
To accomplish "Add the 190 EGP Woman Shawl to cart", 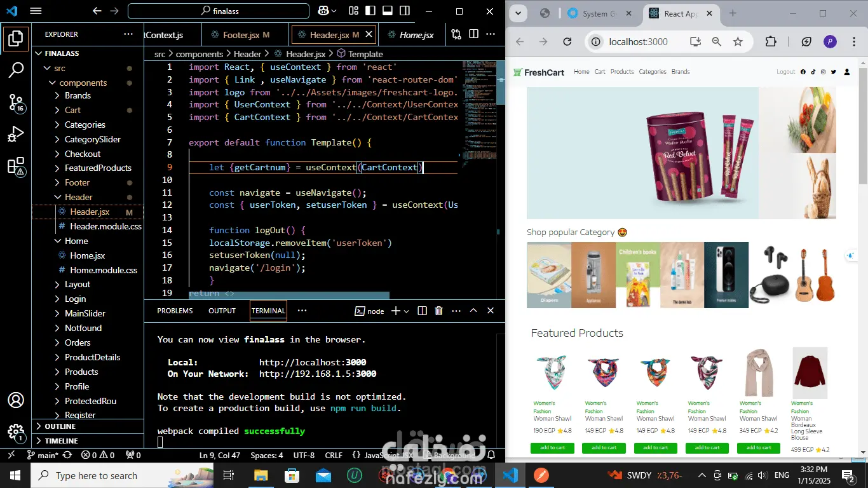I will point(552,448).
